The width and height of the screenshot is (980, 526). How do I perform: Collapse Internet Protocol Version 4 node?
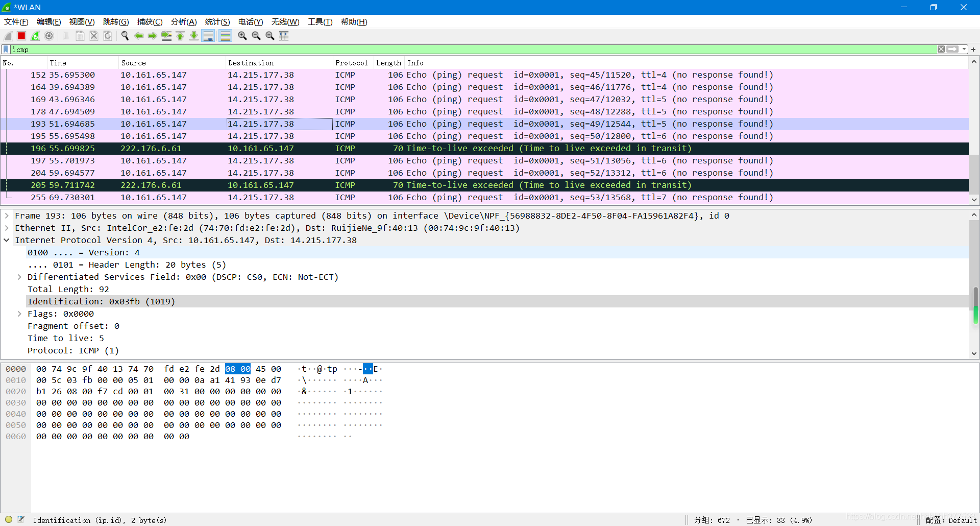point(7,241)
